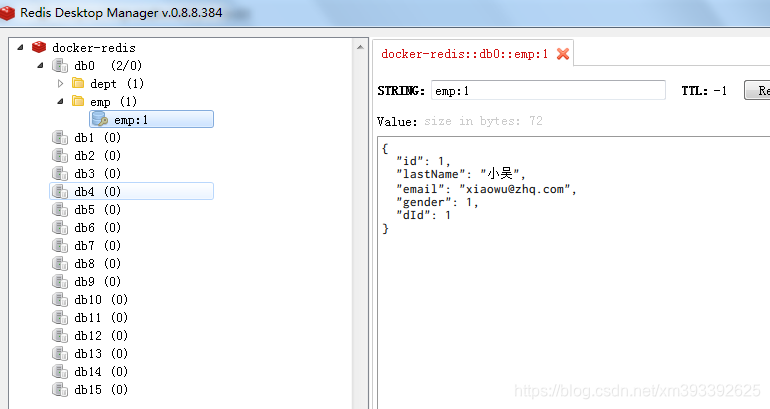This screenshot has height=409, width=770.
Task: Select the docker-redis label in tree
Action: click(94, 48)
